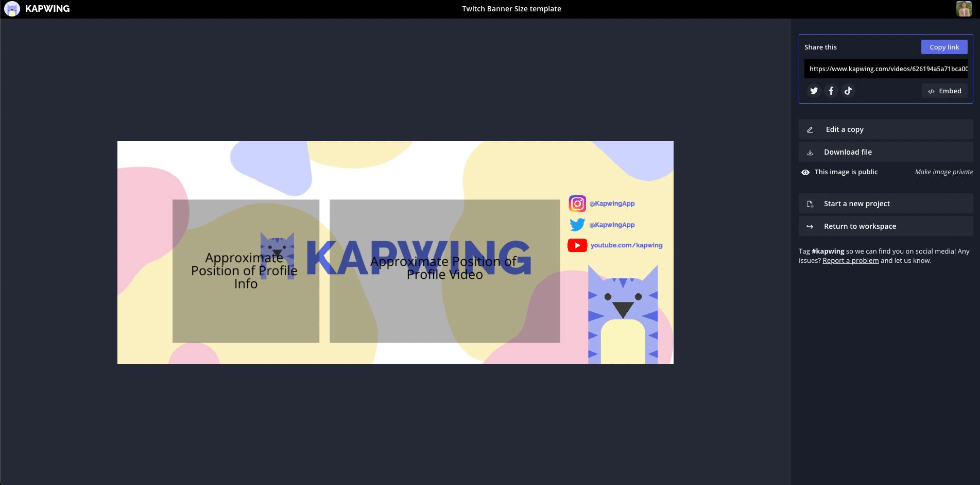Screen dimensions: 980x485
Task: Share to Twitter icon
Action: pyautogui.click(x=814, y=91)
